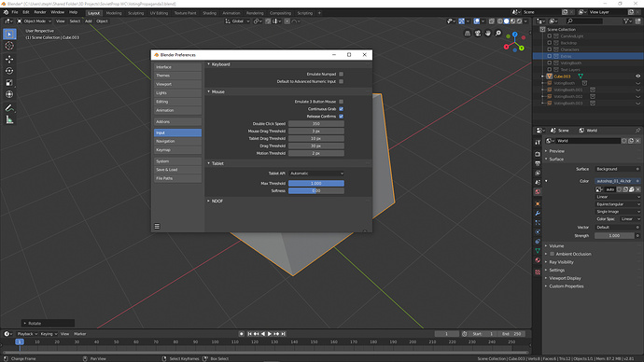
Task: Activate the Select Box tool
Action: coord(9,35)
